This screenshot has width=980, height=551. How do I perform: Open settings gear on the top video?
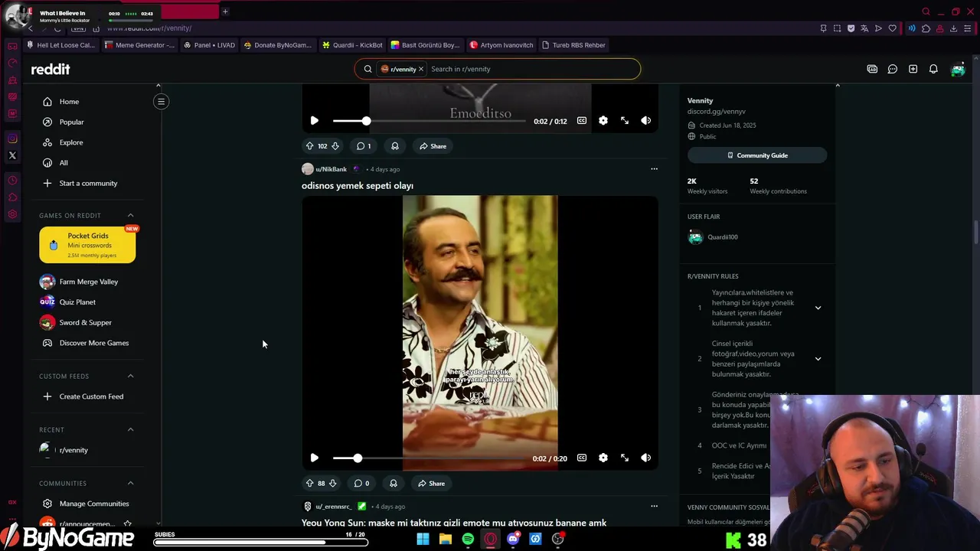(603, 120)
